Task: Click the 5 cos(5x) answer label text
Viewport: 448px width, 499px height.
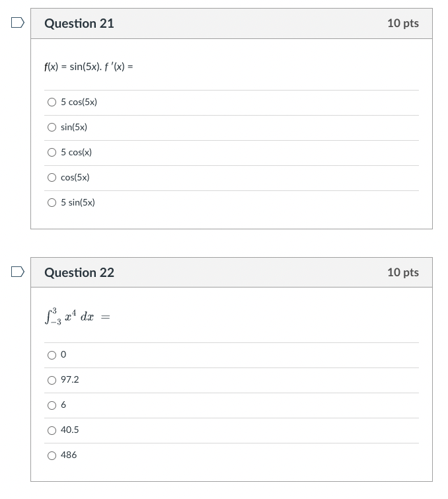Action: (x=79, y=102)
